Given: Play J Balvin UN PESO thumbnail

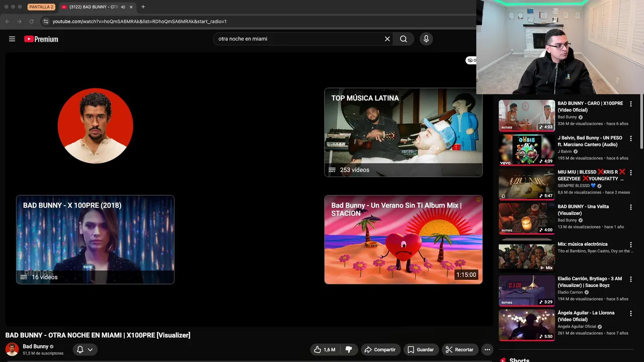Looking at the screenshot, I should click(527, 150).
